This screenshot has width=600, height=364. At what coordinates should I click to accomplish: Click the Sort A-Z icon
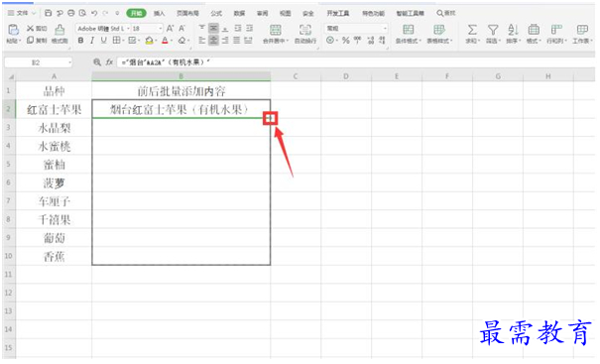coord(513,30)
